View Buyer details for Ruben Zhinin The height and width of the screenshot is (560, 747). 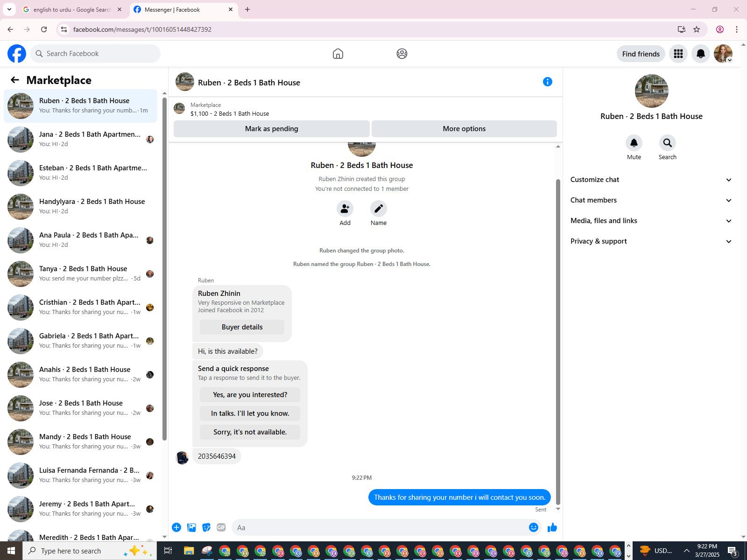(242, 327)
